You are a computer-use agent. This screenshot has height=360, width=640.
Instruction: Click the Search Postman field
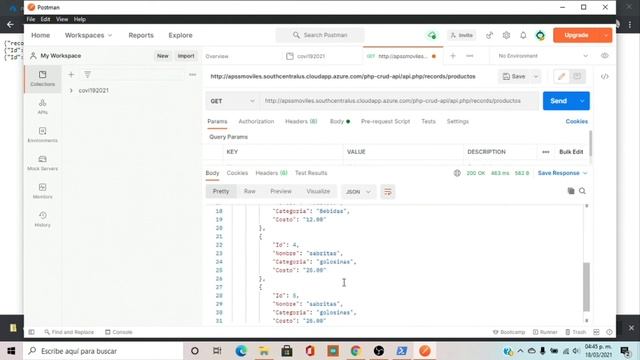point(320,36)
